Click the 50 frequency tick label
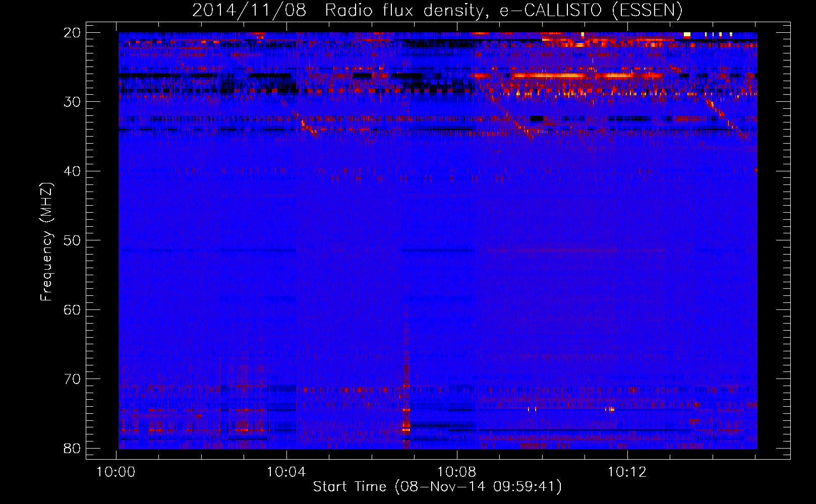The width and height of the screenshot is (816, 504). [x=72, y=240]
